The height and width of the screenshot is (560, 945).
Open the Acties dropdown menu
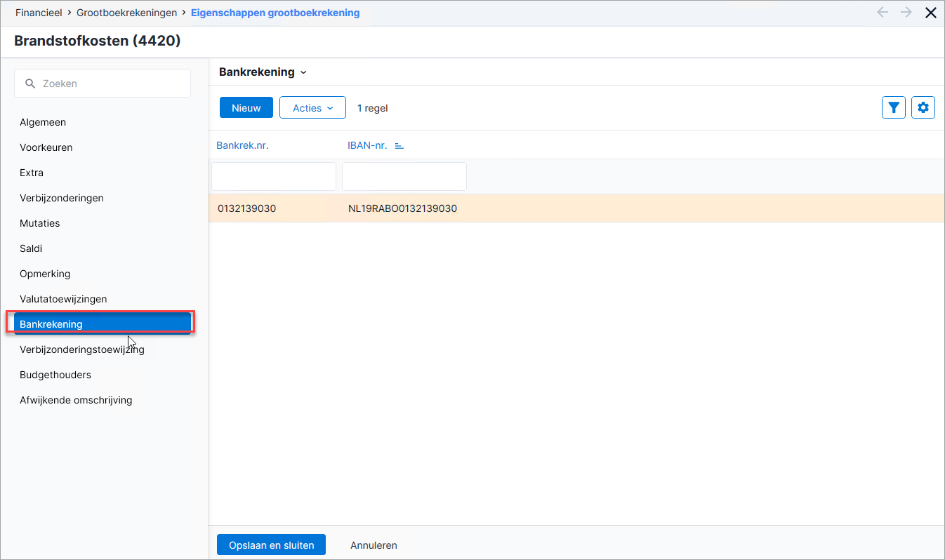click(x=312, y=108)
